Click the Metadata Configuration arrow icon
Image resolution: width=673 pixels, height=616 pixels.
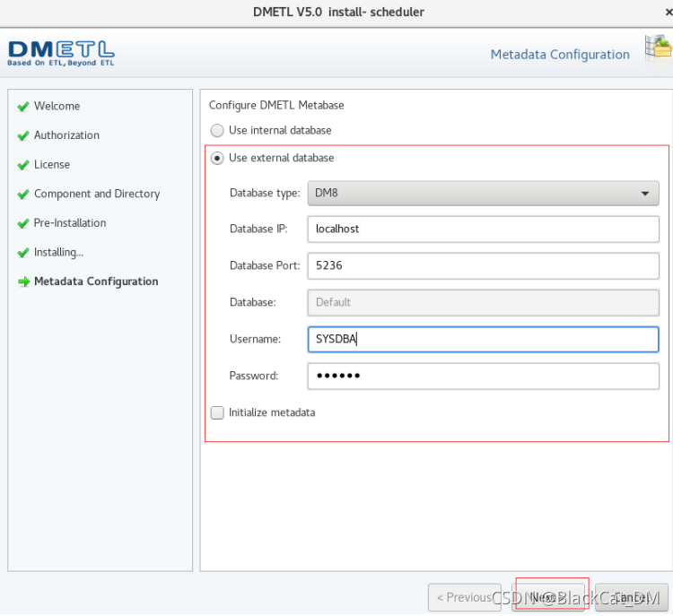point(23,282)
